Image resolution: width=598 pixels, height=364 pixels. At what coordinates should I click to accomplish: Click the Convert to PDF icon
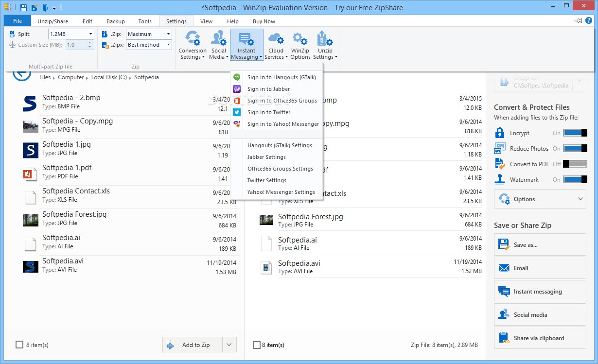500,164
